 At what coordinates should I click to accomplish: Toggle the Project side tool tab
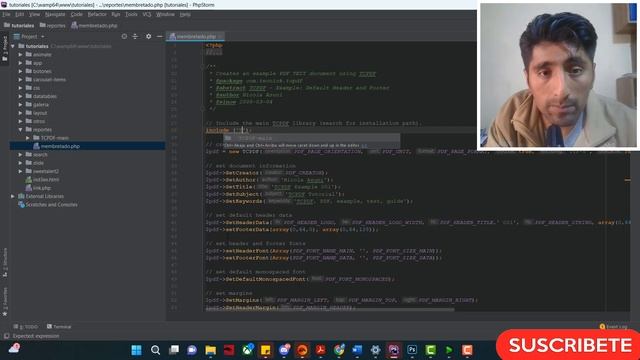click(x=4, y=48)
